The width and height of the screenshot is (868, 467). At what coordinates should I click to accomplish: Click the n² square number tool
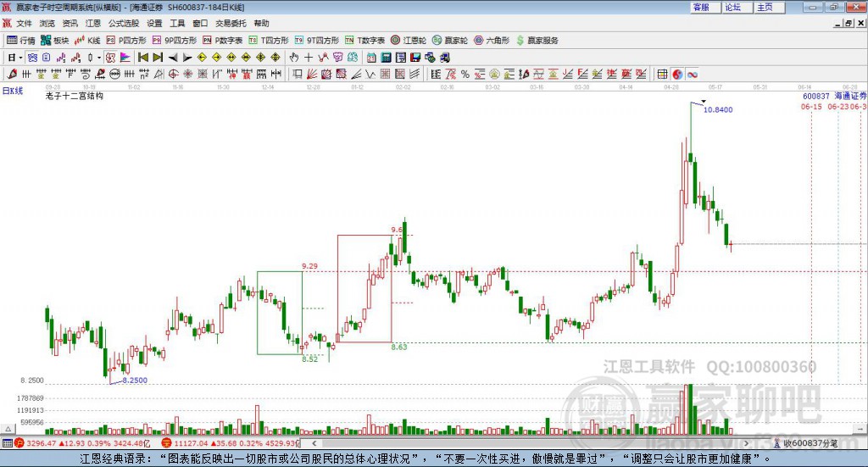click(144, 74)
